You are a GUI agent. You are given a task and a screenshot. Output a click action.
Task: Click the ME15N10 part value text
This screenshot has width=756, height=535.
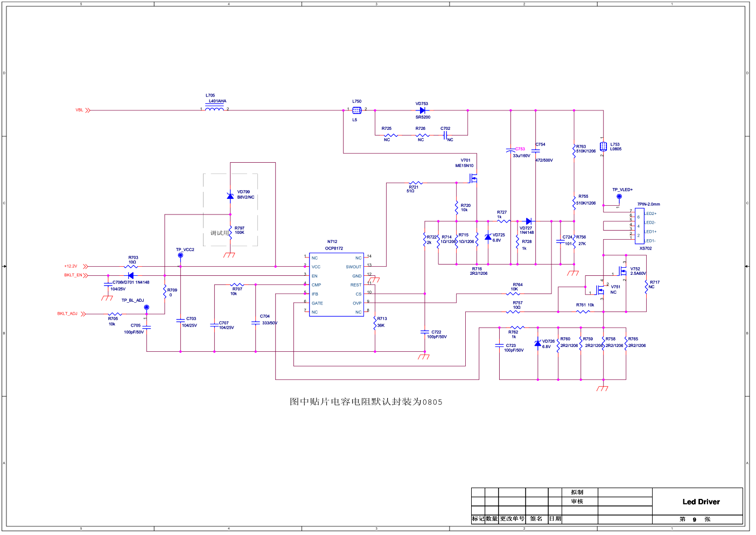tap(465, 166)
